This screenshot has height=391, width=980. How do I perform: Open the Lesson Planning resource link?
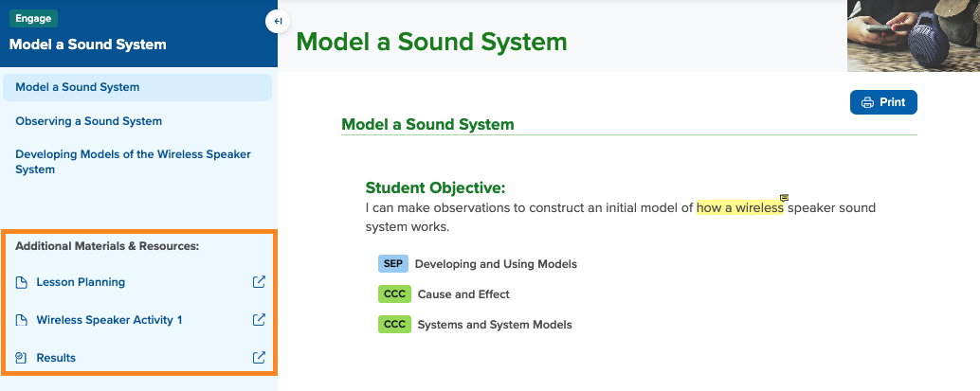pyautogui.click(x=81, y=282)
